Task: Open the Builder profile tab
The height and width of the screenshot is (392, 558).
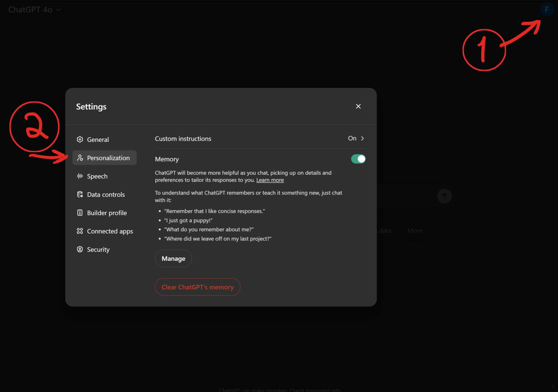Action: [x=104, y=213]
